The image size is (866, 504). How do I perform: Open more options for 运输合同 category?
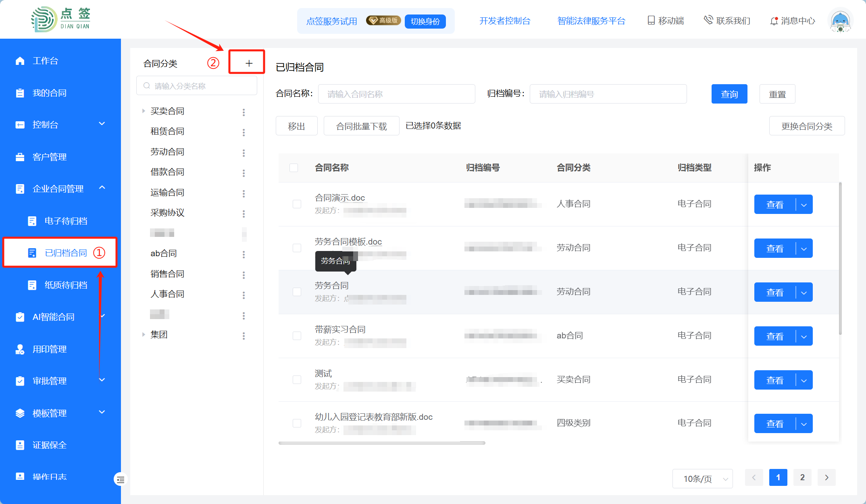coord(244,194)
